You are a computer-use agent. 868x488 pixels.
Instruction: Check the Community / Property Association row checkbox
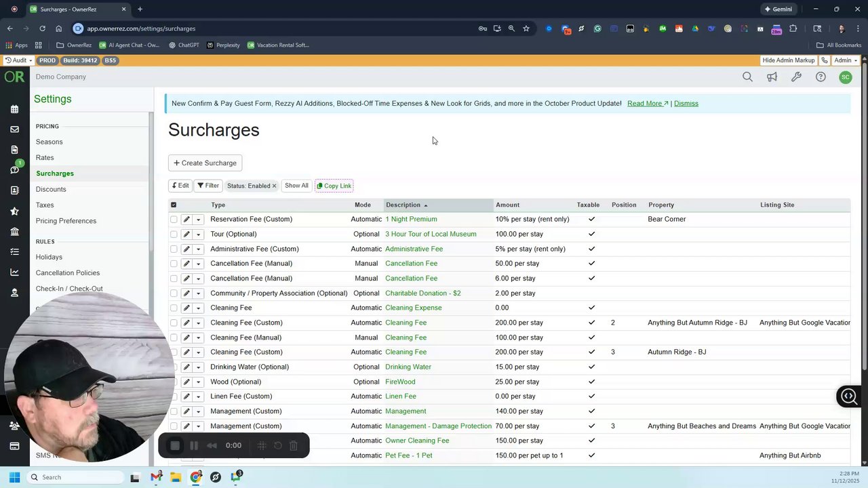tap(174, 293)
